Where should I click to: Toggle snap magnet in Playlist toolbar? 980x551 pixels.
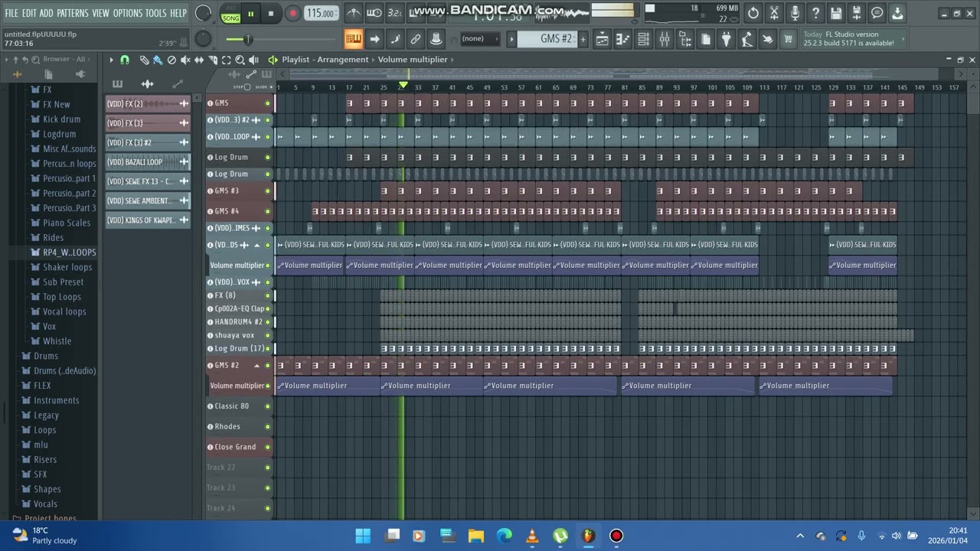click(125, 60)
